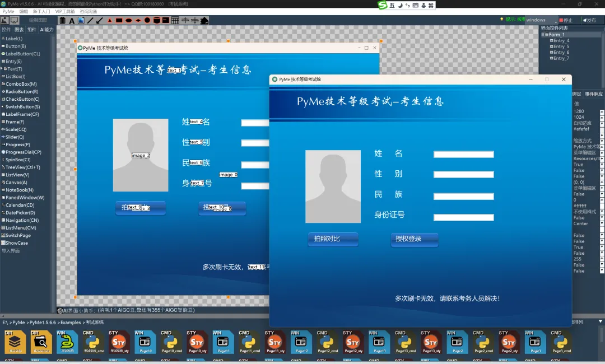Click the house-shaped toolbar icon

point(204,20)
